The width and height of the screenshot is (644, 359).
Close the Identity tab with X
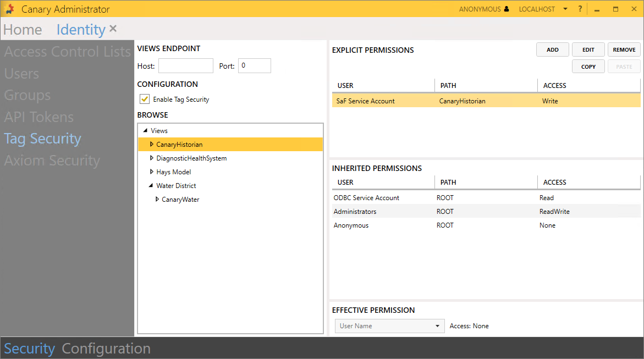tap(113, 29)
